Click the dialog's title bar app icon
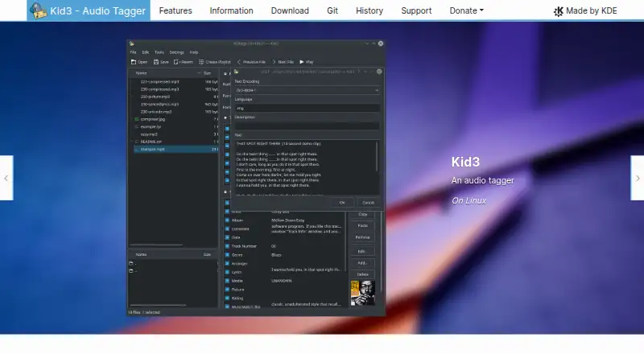 coord(236,72)
